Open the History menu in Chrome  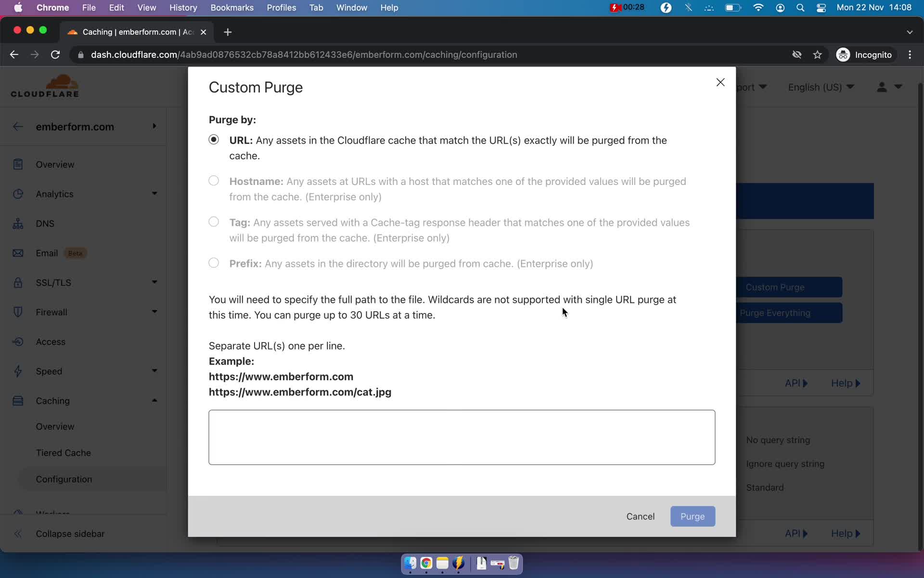(x=183, y=7)
